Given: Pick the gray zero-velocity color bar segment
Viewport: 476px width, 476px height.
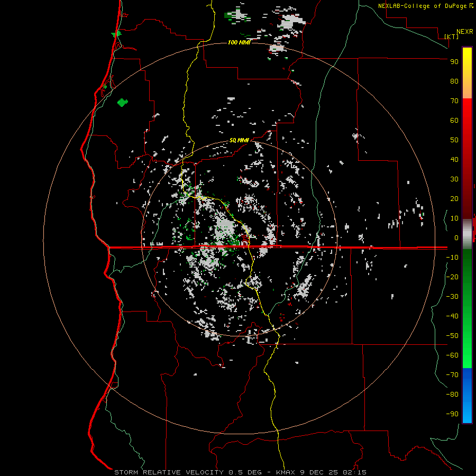Looking at the screenshot, I should (467, 234).
